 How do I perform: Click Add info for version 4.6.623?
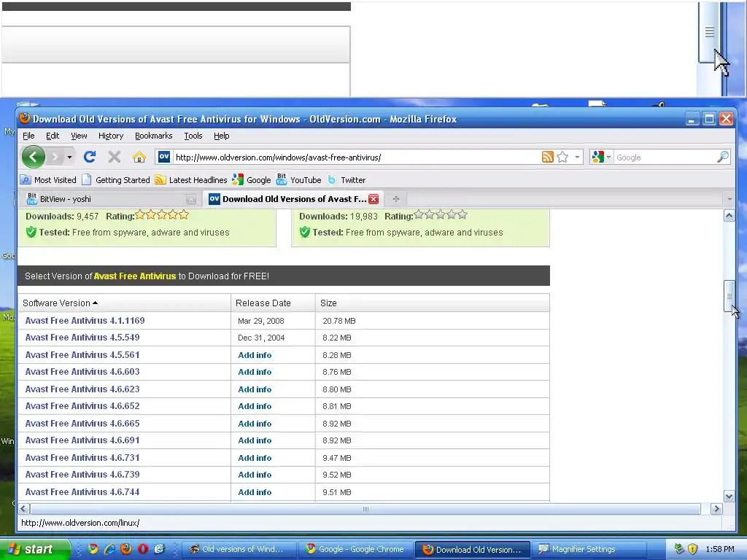coord(255,389)
